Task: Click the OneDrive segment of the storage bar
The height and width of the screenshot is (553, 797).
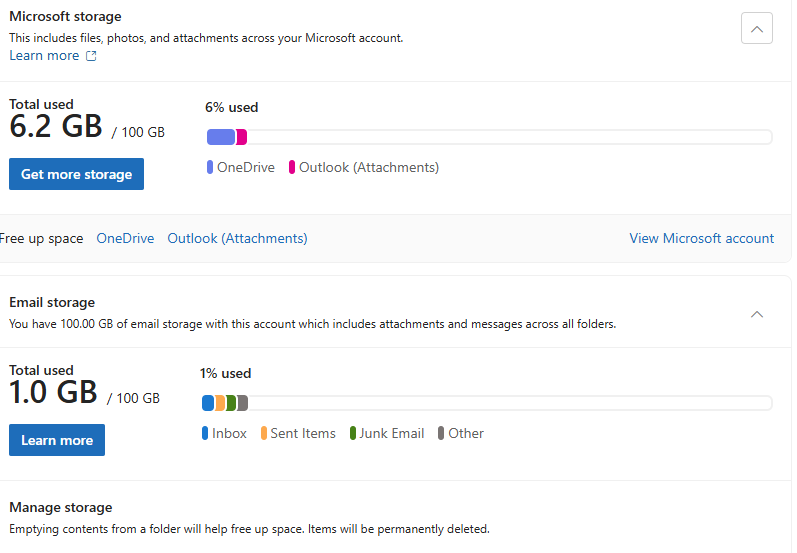Action: point(221,137)
